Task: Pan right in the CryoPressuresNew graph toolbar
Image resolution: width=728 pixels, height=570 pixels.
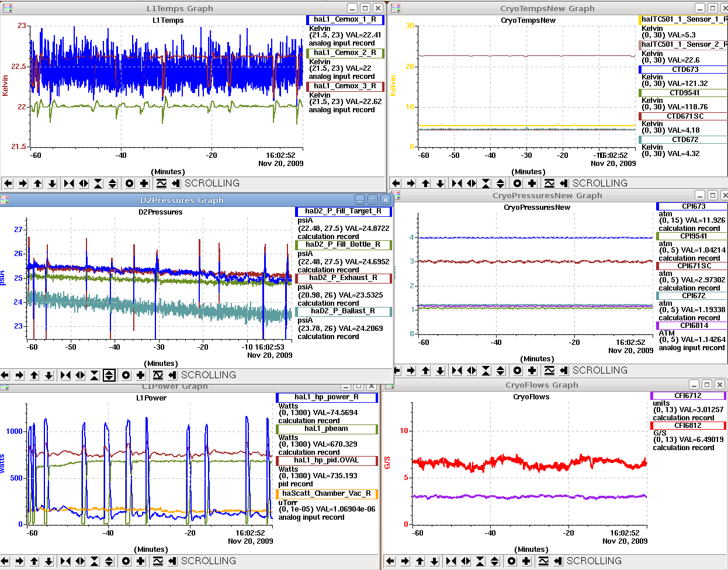Action: pyautogui.click(x=411, y=371)
